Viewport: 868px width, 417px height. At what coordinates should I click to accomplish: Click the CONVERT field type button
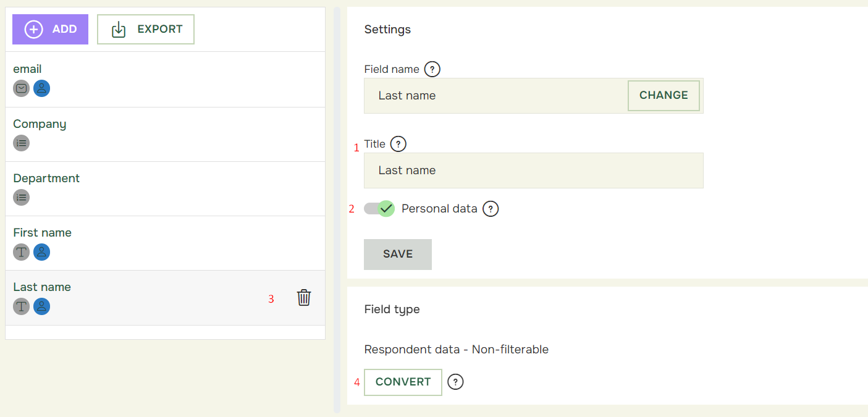point(403,382)
